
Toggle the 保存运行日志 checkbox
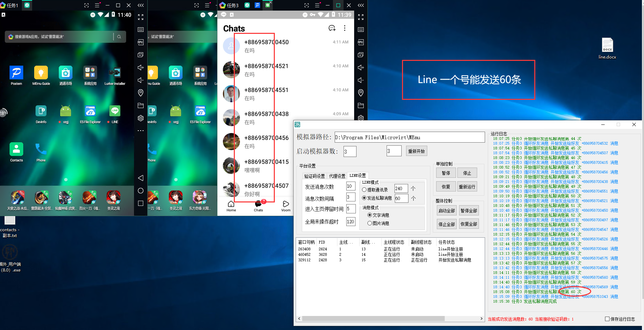click(607, 319)
